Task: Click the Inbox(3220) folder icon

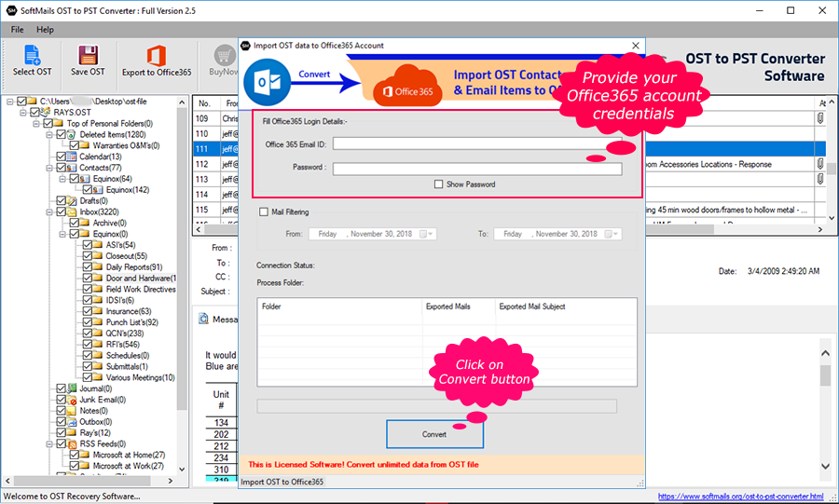Action: 72,212
